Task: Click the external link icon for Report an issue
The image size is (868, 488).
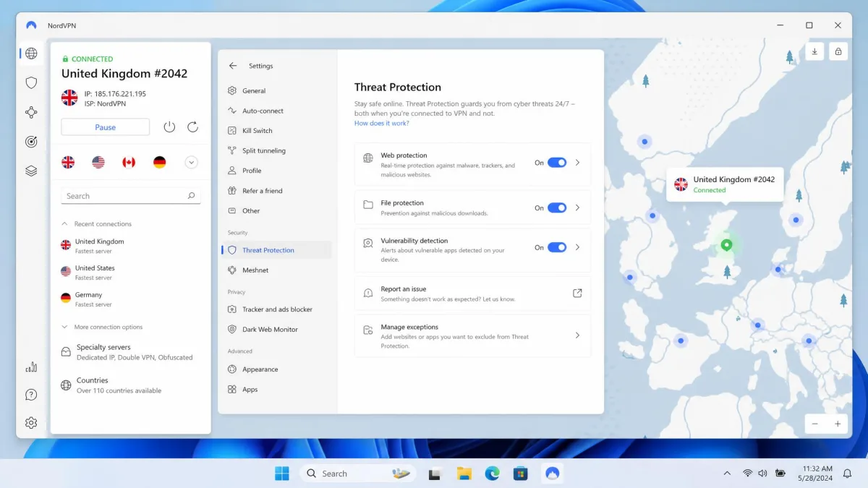Action: (577, 294)
